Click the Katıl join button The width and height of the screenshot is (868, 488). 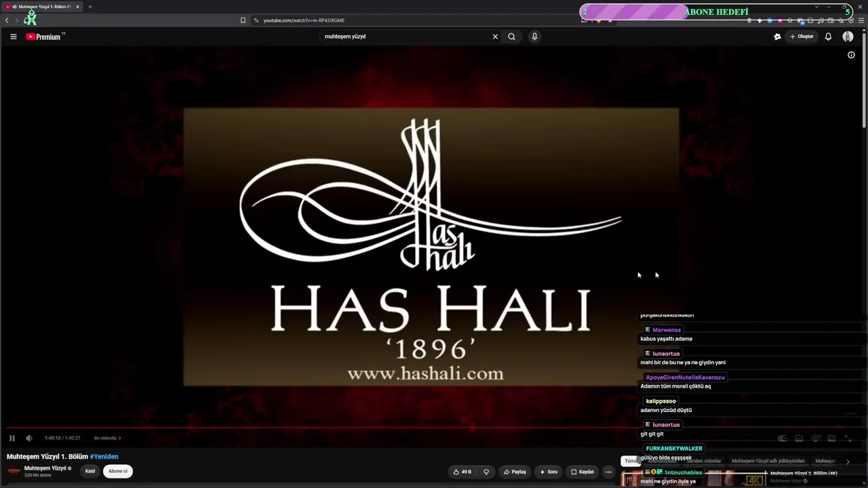pyautogui.click(x=90, y=471)
